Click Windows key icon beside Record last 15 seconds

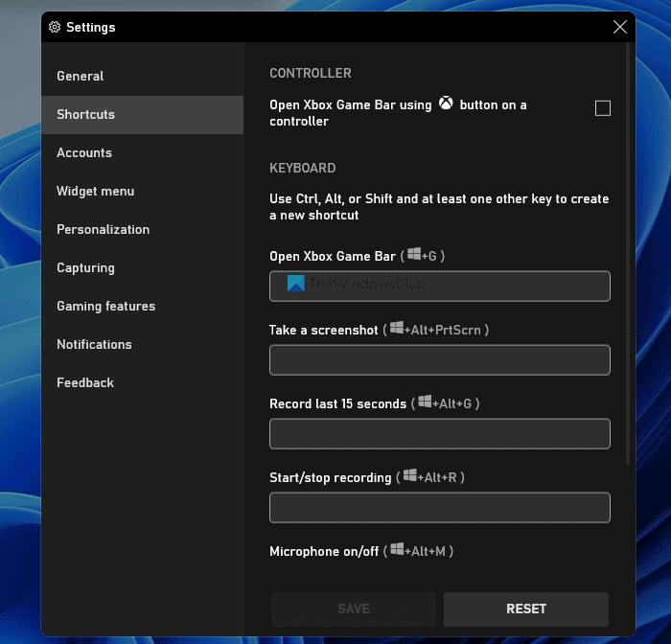[x=425, y=402]
